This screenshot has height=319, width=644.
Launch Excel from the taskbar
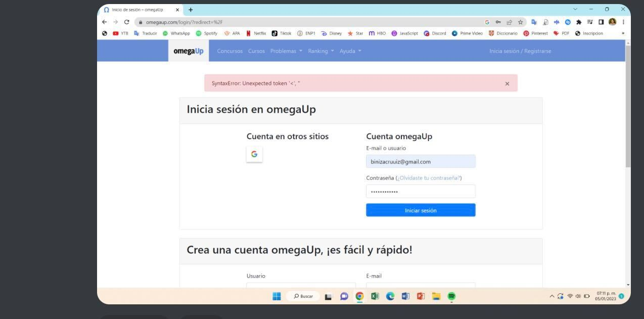coord(375,296)
